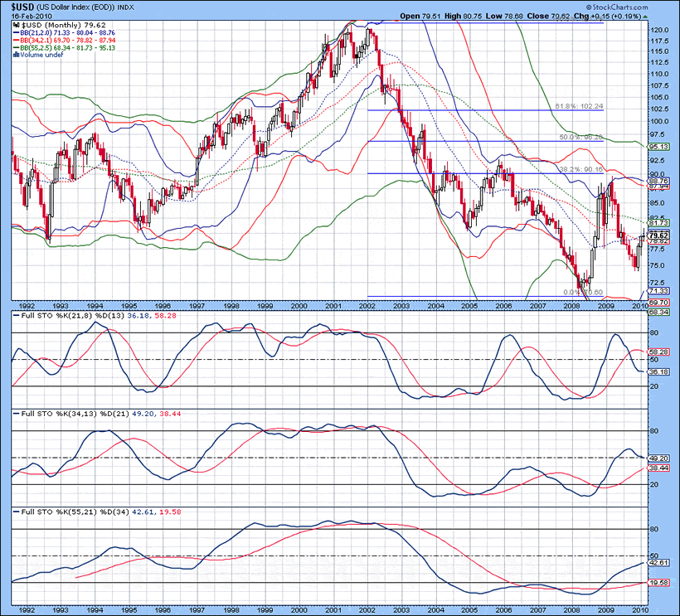
Task: Click the red 58.28 %D value tag
Action: point(658,352)
